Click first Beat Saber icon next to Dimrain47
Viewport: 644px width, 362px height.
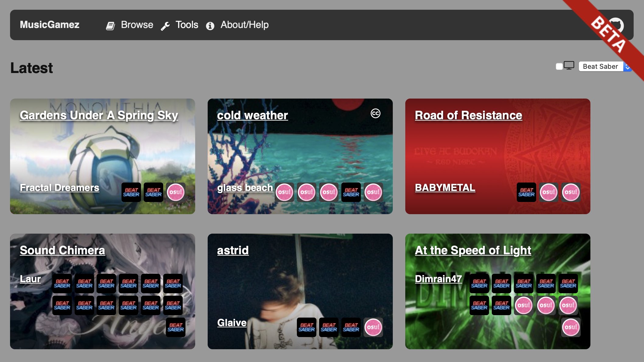(x=479, y=284)
